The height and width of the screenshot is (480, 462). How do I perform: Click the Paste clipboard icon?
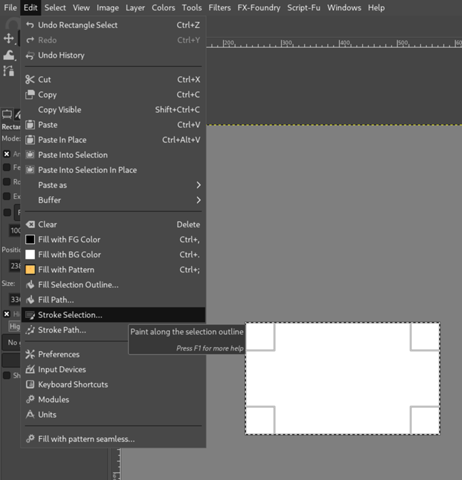click(30, 125)
